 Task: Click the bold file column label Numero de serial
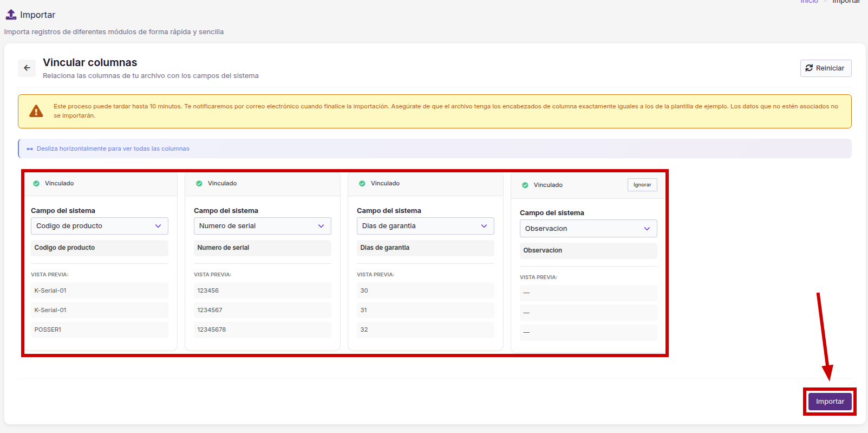[x=223, y=248]
